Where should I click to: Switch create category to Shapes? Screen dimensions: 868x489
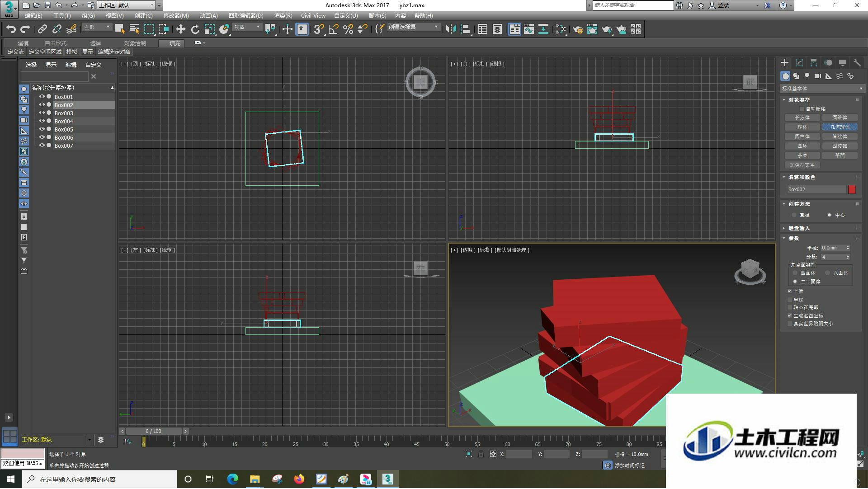coord(796,76)
